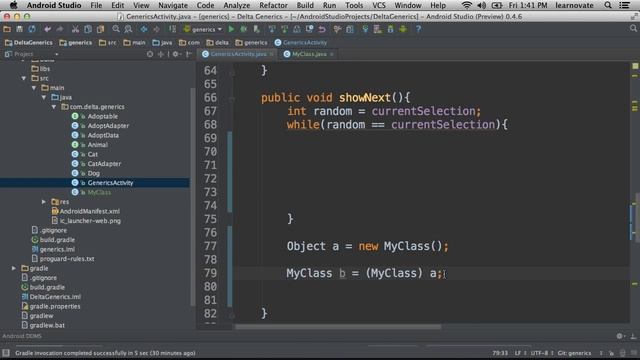This screenshot has width=640, height=360.
Task: Open the generics run configuration dropdown
Action: [203, 29]
